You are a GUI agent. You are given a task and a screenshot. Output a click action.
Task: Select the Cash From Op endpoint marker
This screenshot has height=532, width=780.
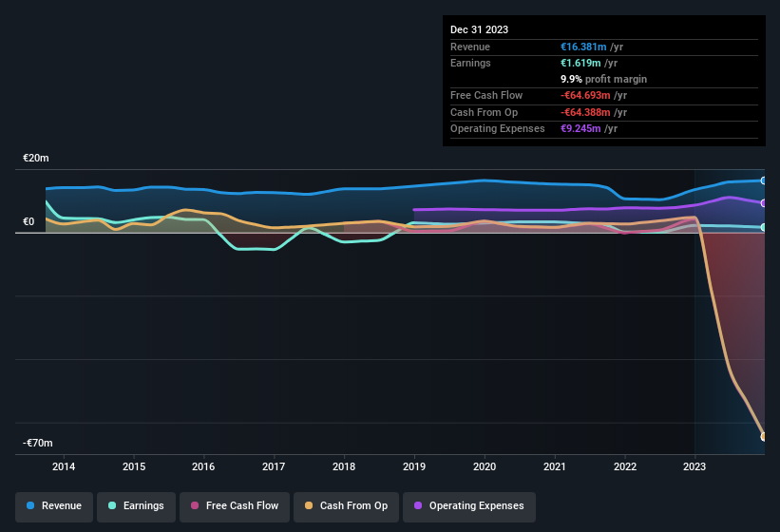[763, 437]
